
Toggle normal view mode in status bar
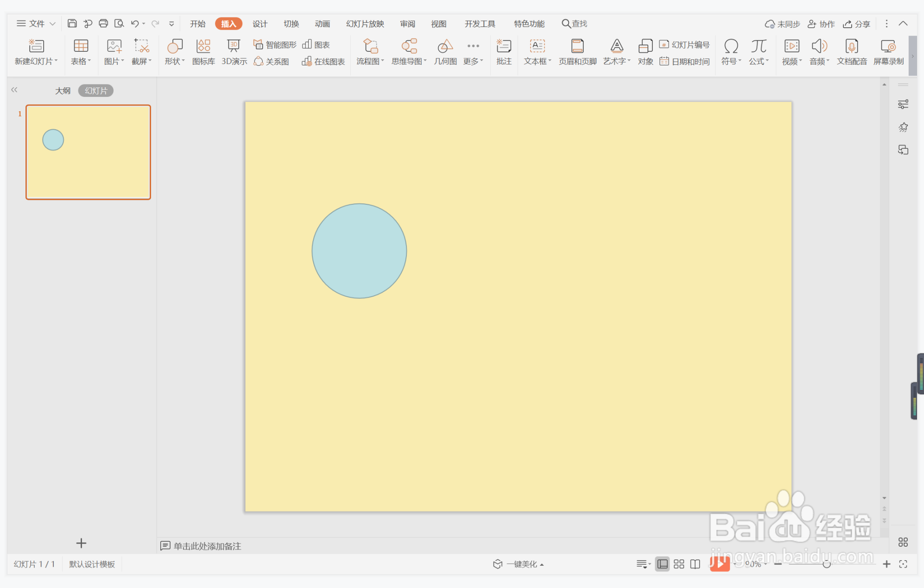tap(663, 564)
